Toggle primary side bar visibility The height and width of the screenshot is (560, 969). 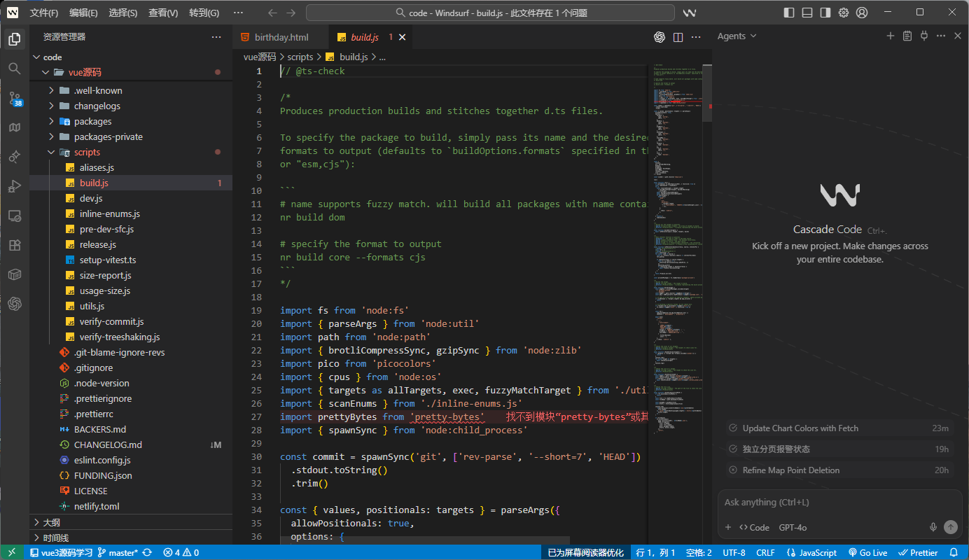tap(789, 13)
